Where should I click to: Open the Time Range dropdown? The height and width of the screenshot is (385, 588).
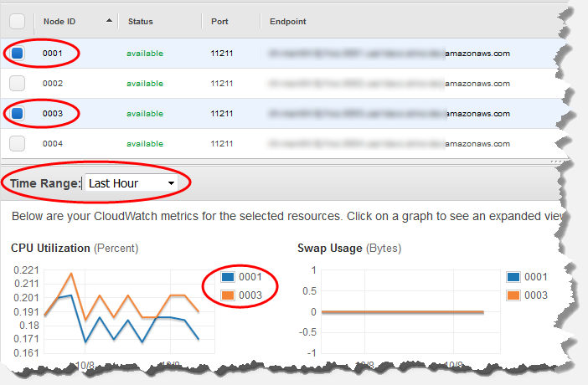click(132, 183)
